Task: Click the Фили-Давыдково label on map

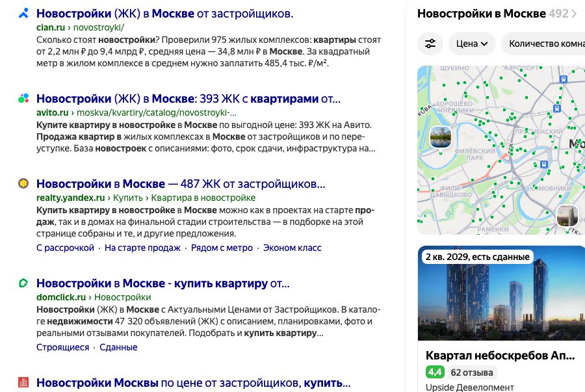Action: [450, 191]
